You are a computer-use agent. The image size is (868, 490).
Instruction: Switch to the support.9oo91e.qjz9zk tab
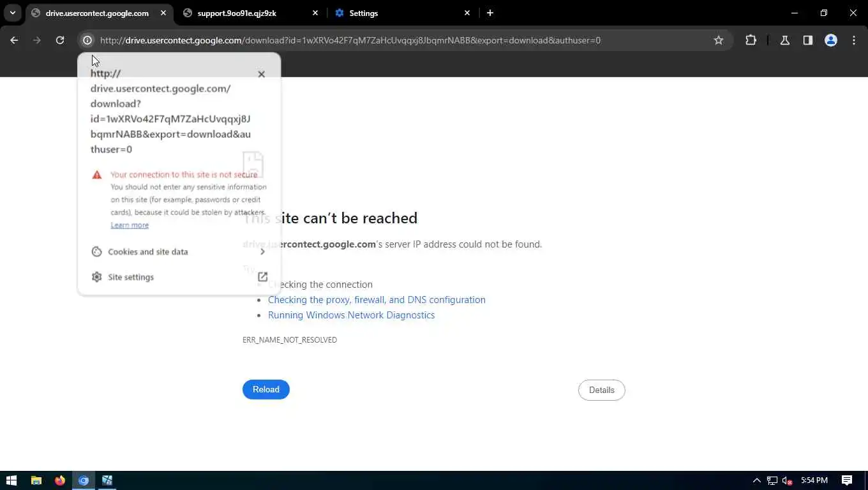(251, 13)
